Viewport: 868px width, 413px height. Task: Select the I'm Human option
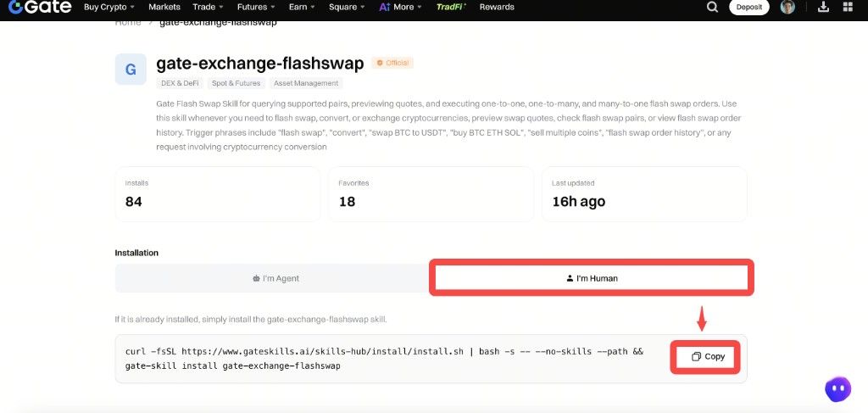[x=592, y=278]
